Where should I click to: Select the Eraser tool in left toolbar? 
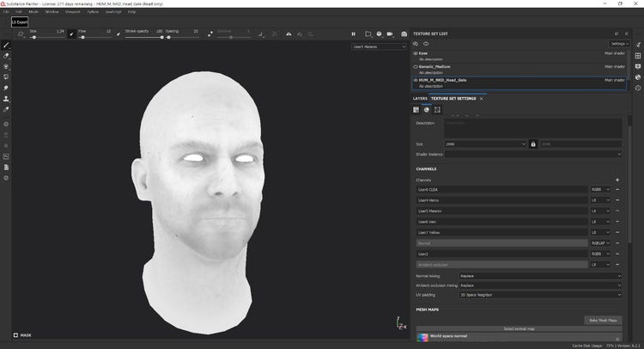point(7,56)
